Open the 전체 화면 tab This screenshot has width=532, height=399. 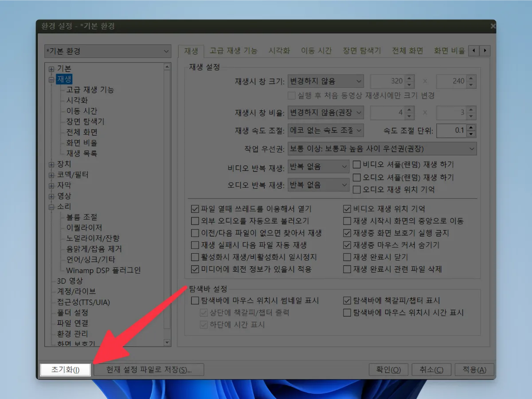pyautogui.click(x=407, y=50)
